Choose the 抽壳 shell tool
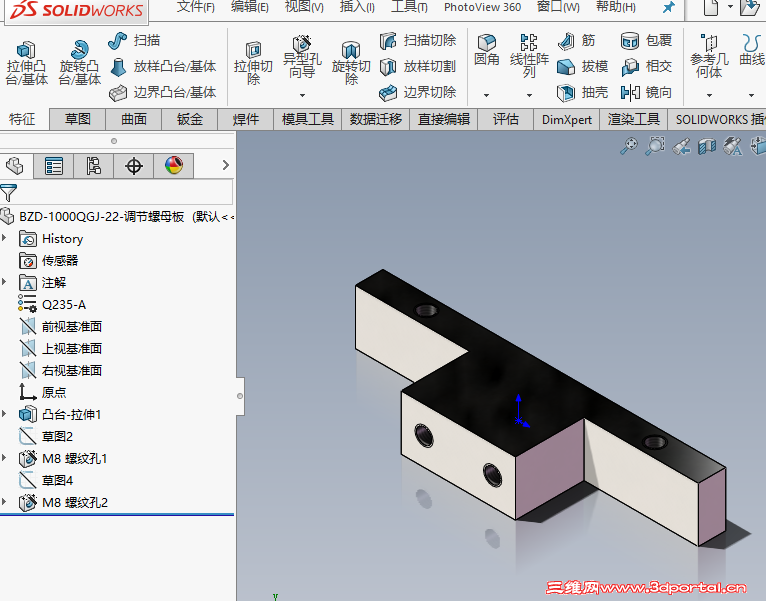This screenshot has height=601, width=766. [583, 92]
